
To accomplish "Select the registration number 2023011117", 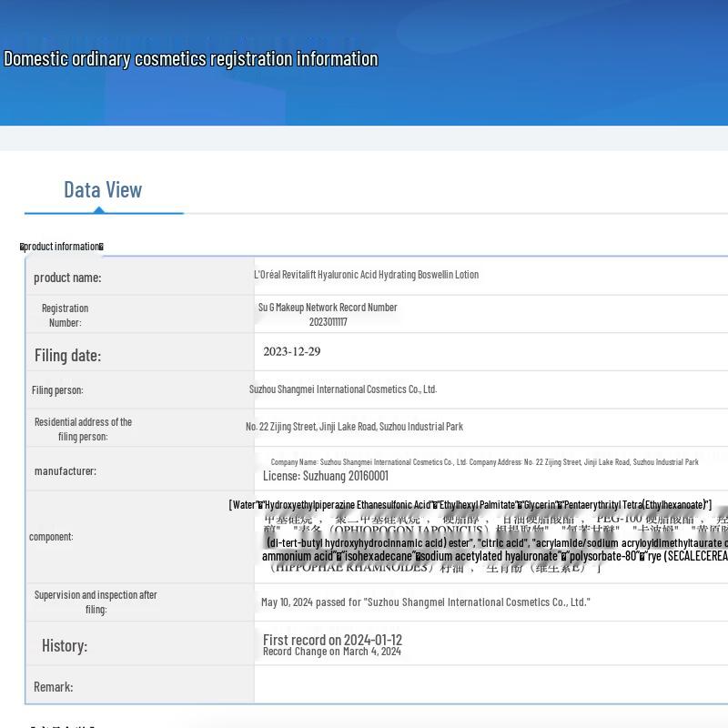I will click(x=328, y=322).
